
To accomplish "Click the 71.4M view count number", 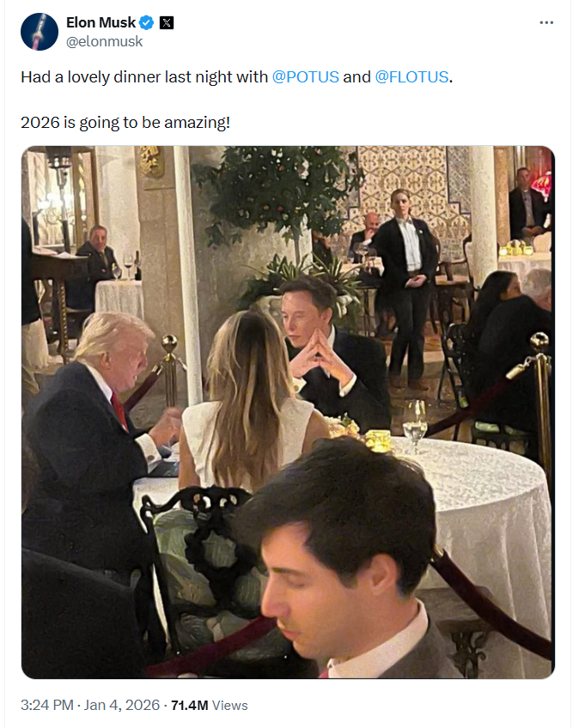I will [x=189, y=705].
